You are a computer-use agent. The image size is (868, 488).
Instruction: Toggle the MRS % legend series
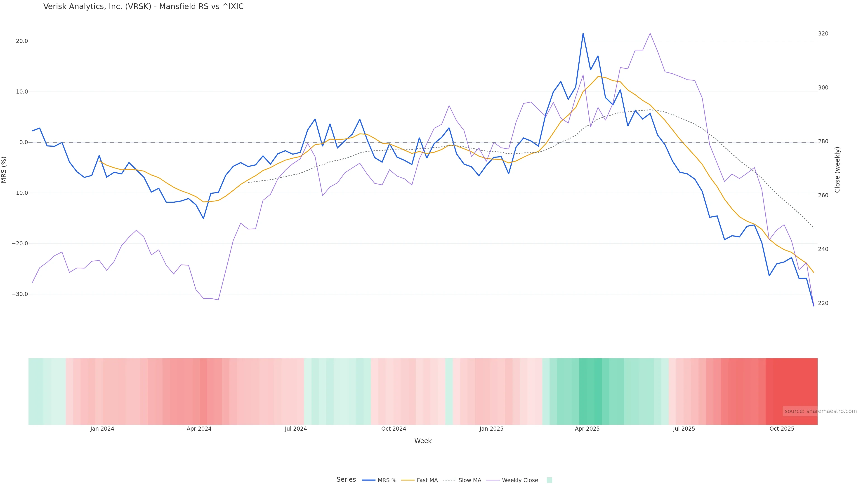click(x=387, y=480)
